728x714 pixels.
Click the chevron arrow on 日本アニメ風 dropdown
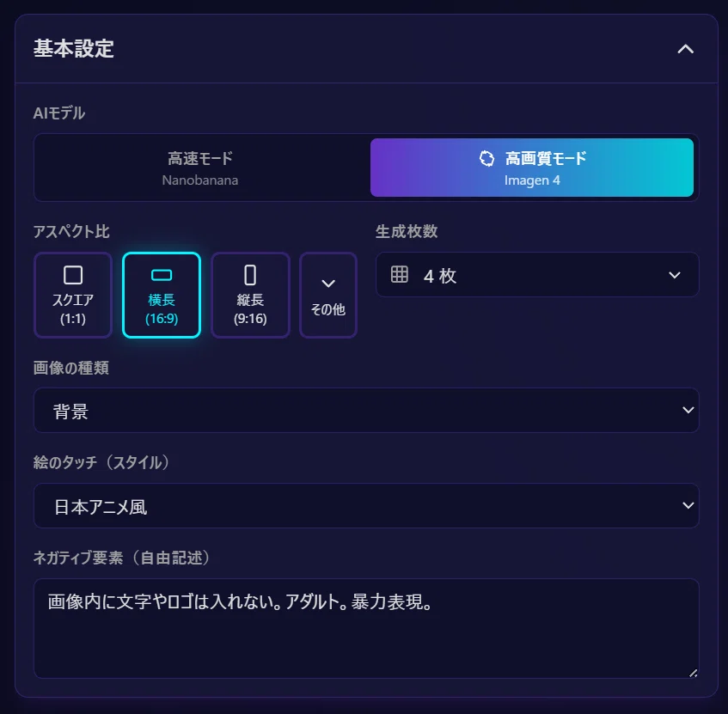click(x=688, y=505)
